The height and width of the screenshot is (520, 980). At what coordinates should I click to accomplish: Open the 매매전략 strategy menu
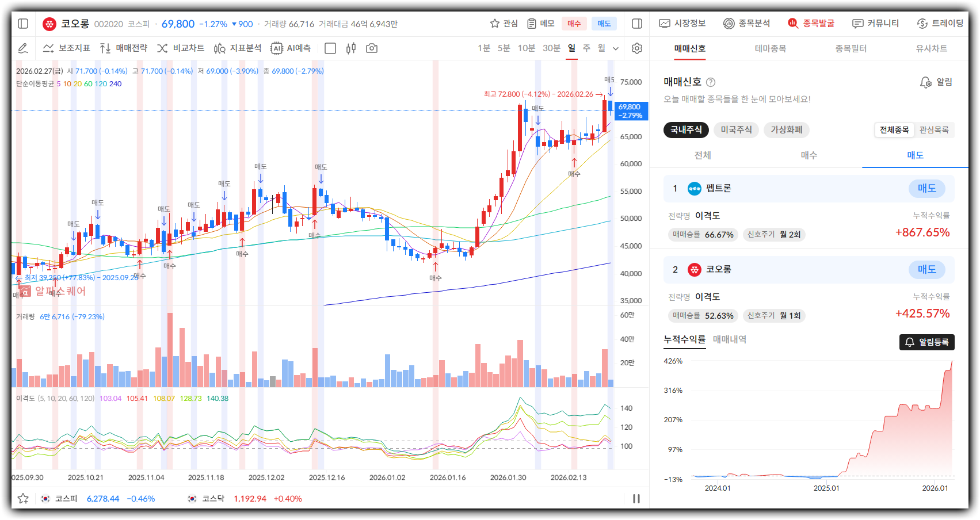coord(124,48)
